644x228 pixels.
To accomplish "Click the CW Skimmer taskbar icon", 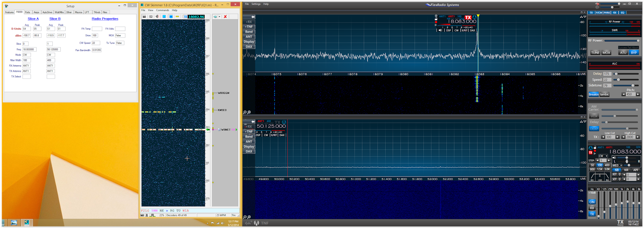I will (27, 223).
